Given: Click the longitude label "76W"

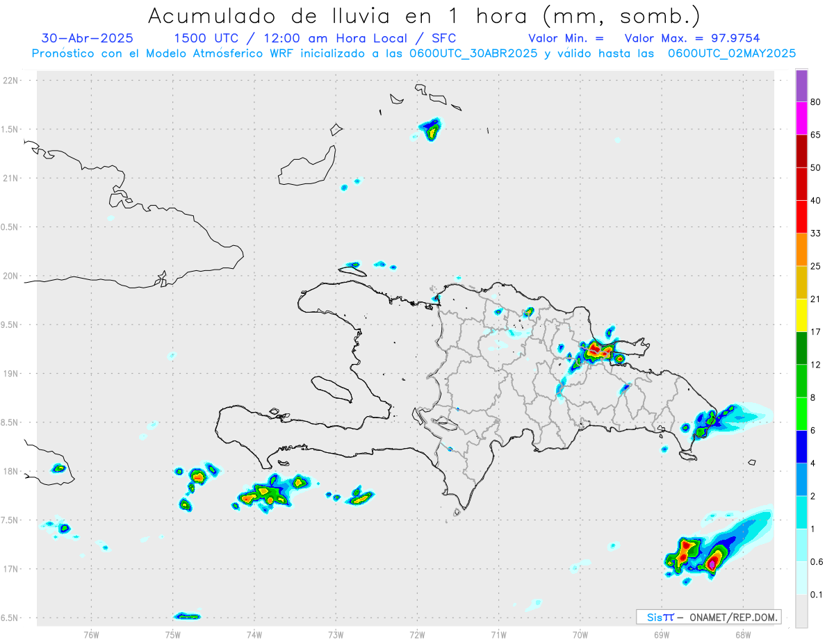Looking at the screenshot, I should pos(91,634).
